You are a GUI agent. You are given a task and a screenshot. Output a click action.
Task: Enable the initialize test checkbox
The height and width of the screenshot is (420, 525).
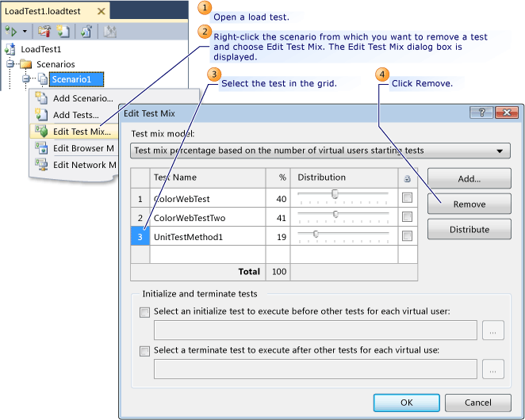tap(144, 312)
